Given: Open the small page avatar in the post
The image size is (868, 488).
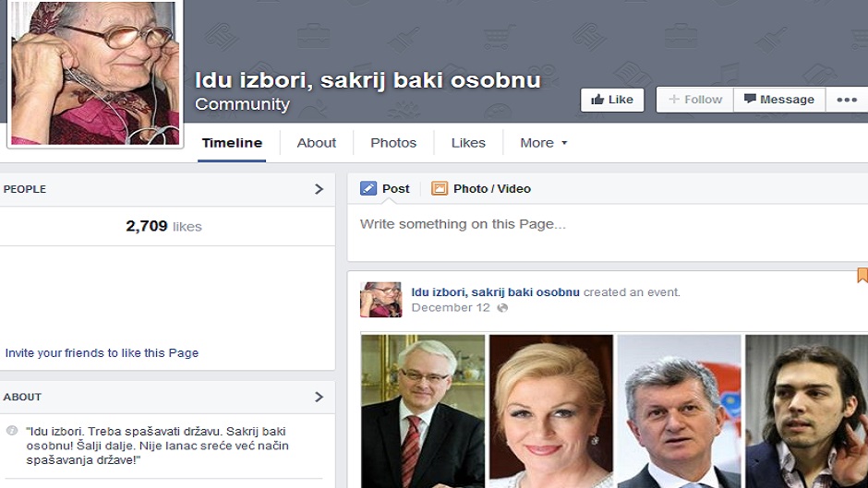Looking at the screenshot, I should (x=380, y=300).
